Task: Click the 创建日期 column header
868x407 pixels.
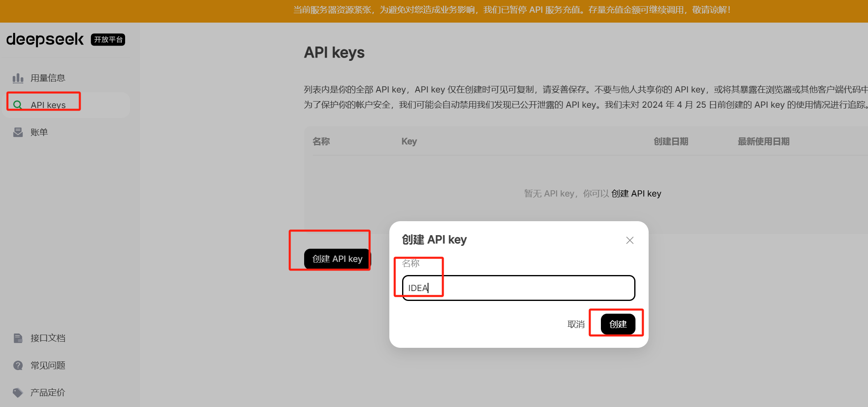Action: point(671,141)
